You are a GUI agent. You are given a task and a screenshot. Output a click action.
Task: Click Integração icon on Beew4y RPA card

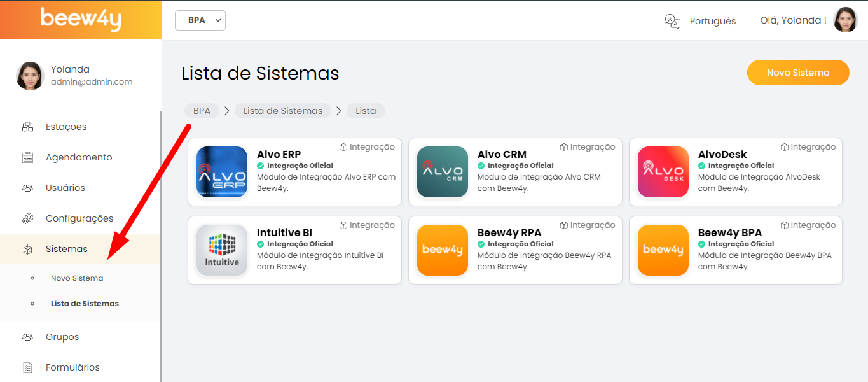(564, 225)
